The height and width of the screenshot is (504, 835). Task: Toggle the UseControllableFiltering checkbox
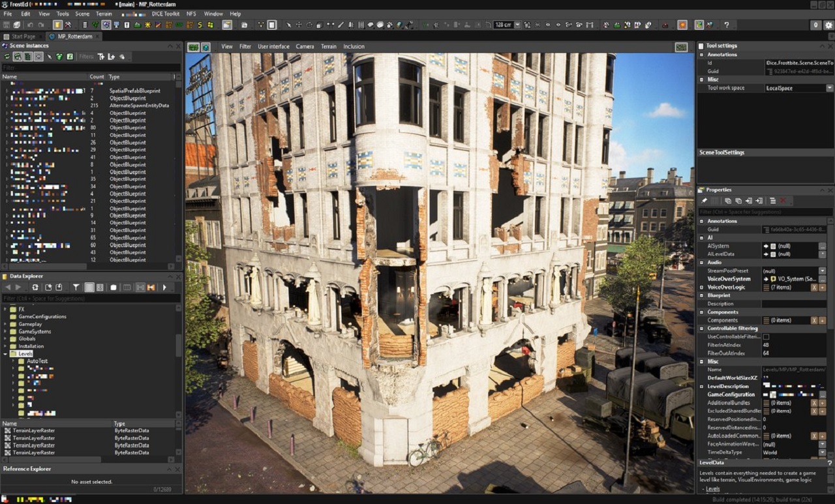[766, 336]
